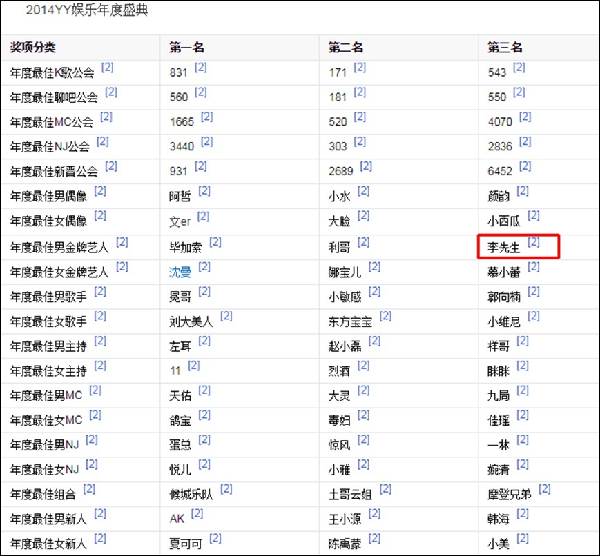The image size is (600, 556).
Task: Click the [2] citation beside 摩登兄弟
Action: pos(545,489)
